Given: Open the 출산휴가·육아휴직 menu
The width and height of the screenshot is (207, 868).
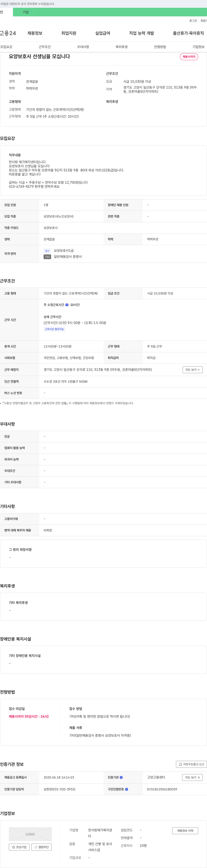Looking at the screenshot, I should (x=188, y=33).
